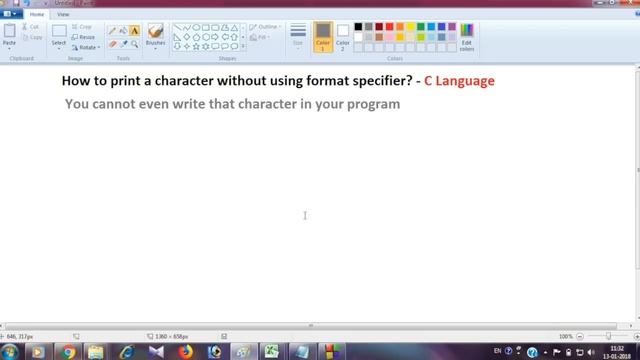
Task: Select the Line shape
Action: (177, 28)
